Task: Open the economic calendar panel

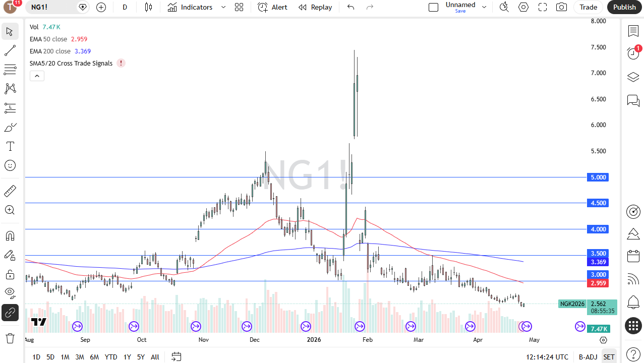Action: click(x=633, y=256)
